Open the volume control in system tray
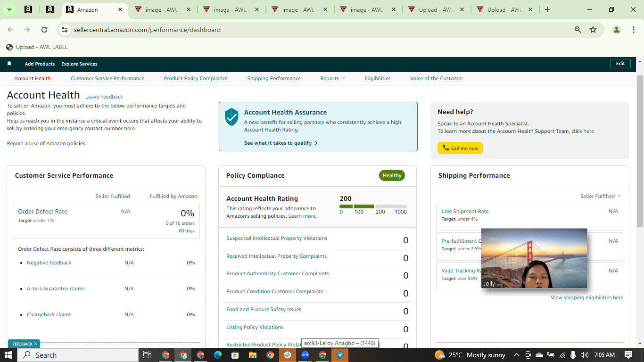 [x=585, y=355]
